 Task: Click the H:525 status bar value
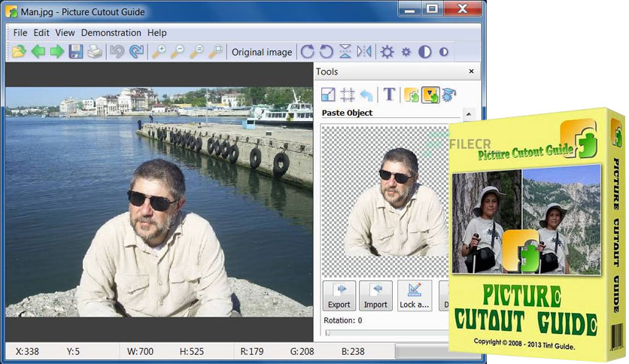coord(192,352)
